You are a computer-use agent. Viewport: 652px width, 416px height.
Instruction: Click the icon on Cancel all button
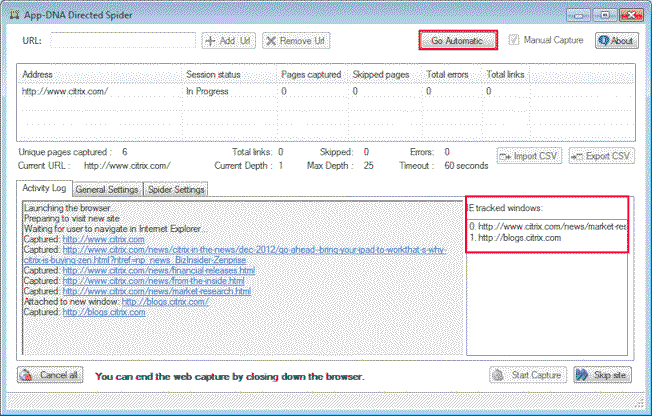26,375
